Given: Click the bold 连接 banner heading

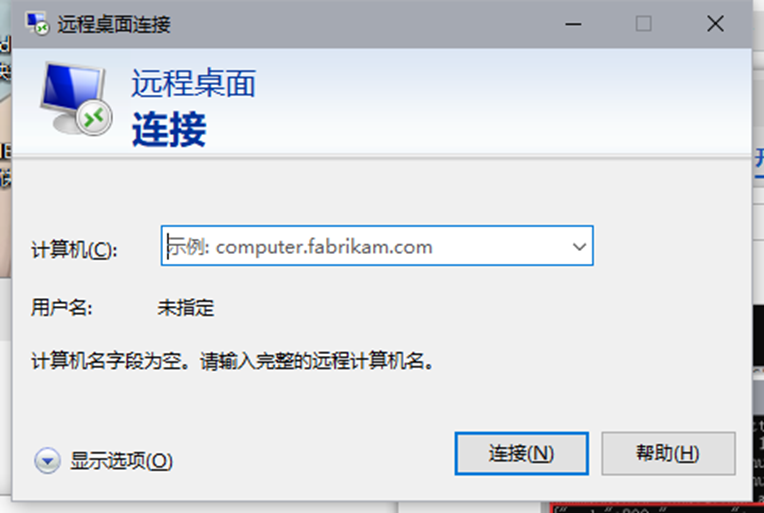Looking at the screenshot, I should click(x=169, y=129).
